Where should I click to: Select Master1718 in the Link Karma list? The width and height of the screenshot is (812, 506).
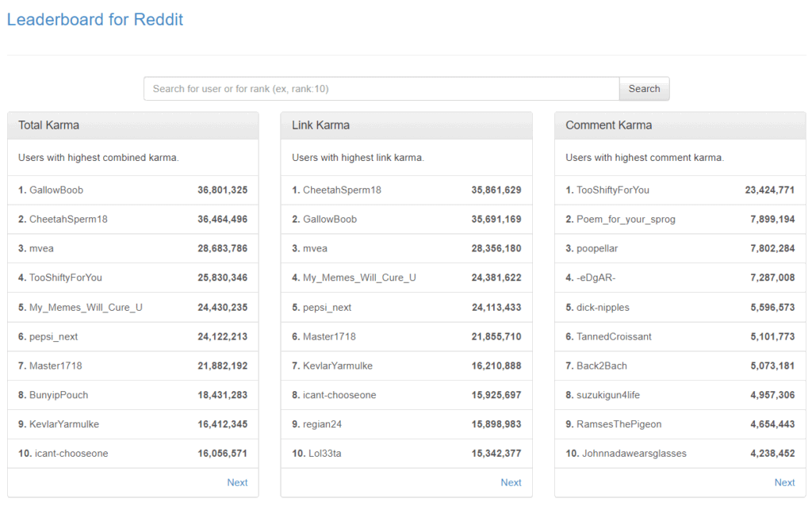click(329, 336)
